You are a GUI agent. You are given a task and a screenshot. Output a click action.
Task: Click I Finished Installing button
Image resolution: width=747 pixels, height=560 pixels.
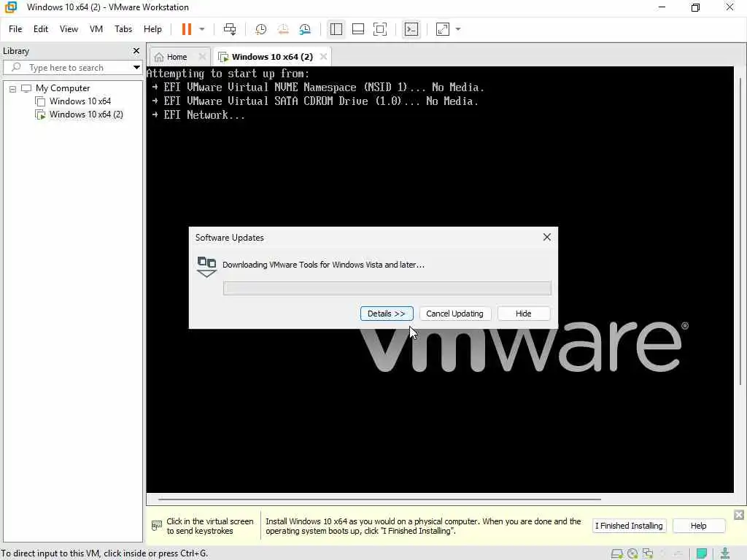[629, 526]
